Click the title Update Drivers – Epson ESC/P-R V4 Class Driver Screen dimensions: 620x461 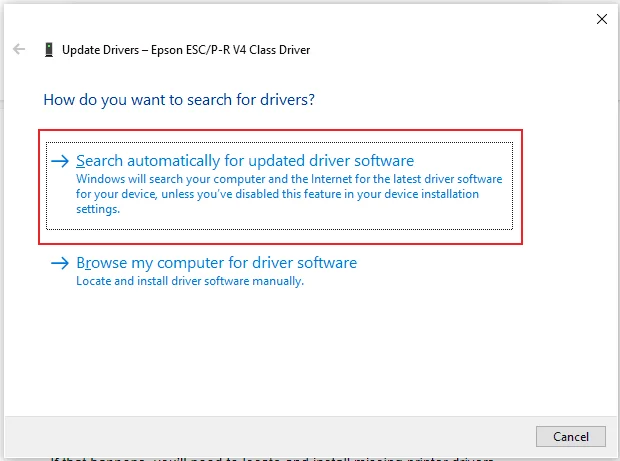[186, 50]
